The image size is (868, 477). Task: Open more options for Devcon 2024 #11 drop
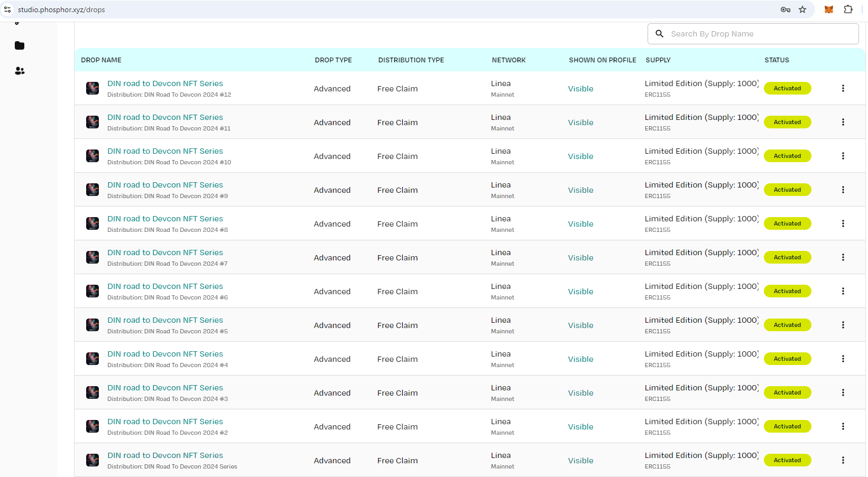pyautogui.click(x=843, y=122)
